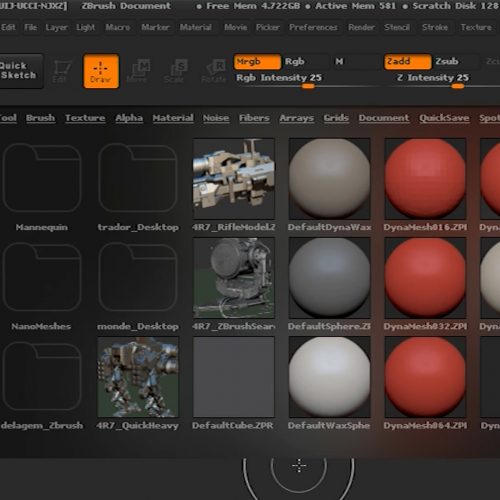Select the DynaMesh016.ZPR red sphere
Viewport: 500px width, 500px height.
point(425,179)
